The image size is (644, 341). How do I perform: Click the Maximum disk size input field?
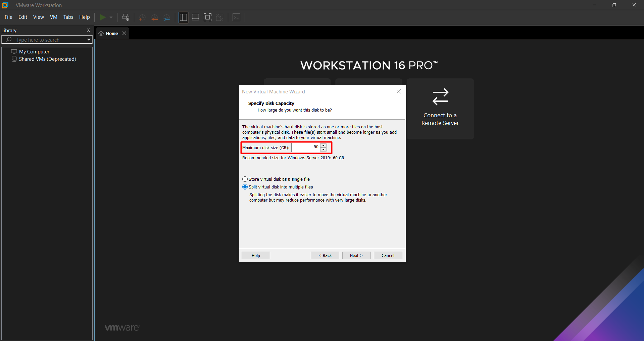(x=306, y=147)
